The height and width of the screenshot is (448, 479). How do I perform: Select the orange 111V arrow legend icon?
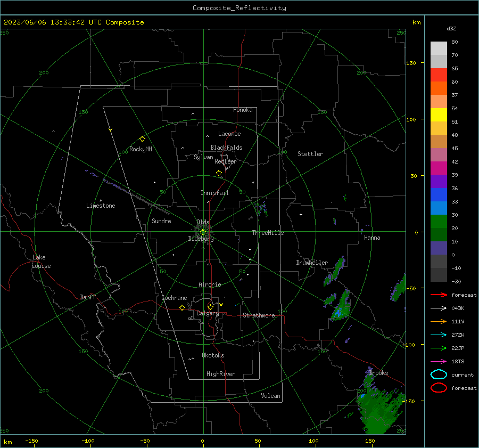tap(439, 321)
